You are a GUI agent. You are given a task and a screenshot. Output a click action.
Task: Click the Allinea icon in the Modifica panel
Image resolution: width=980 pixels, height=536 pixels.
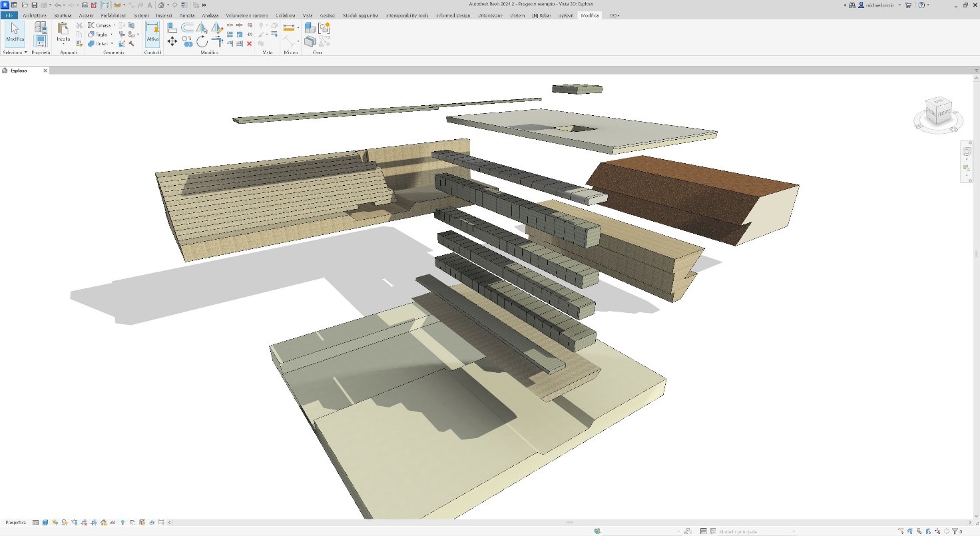pyautogui.click(x=172, y=27)
